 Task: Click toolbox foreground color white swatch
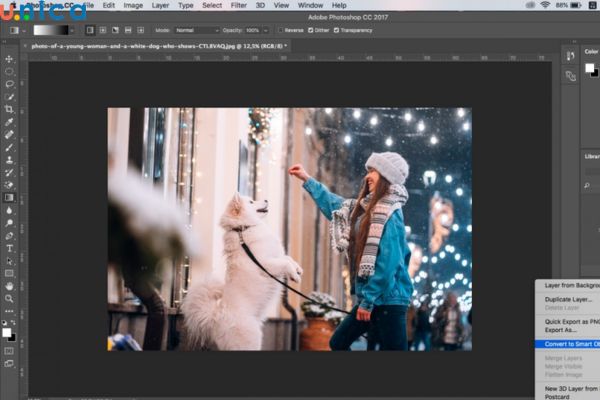tap(7, 333)
